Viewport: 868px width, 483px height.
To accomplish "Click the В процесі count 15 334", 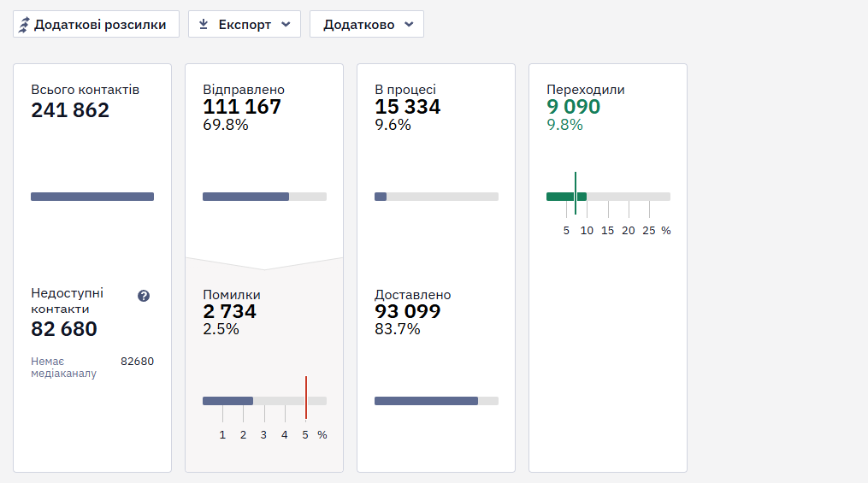I will click(x=407, y=107).
